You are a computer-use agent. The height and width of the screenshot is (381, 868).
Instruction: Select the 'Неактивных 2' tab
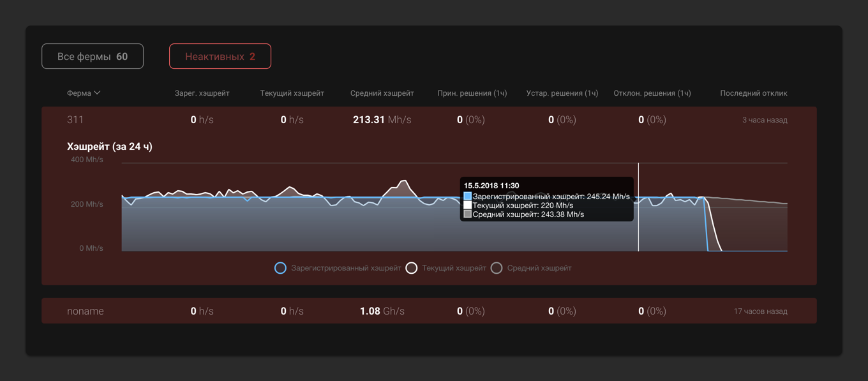(220, 56)
